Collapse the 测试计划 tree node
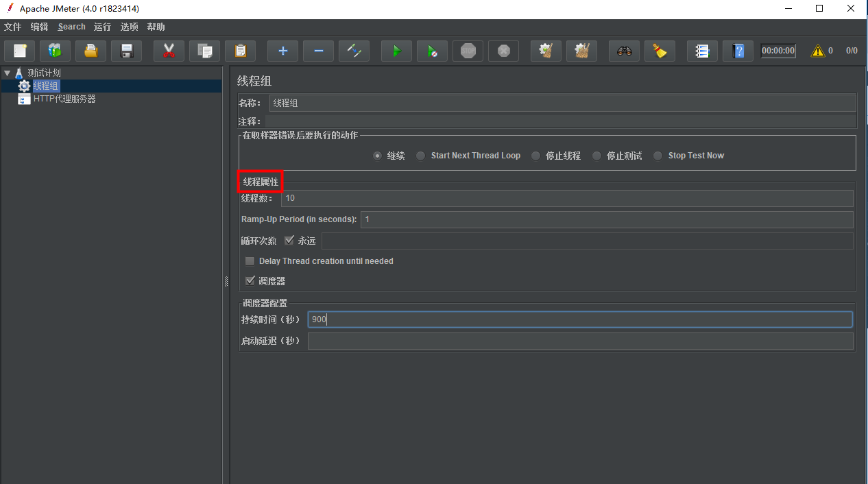The image size is (868, 484). [x=7, y=73]
